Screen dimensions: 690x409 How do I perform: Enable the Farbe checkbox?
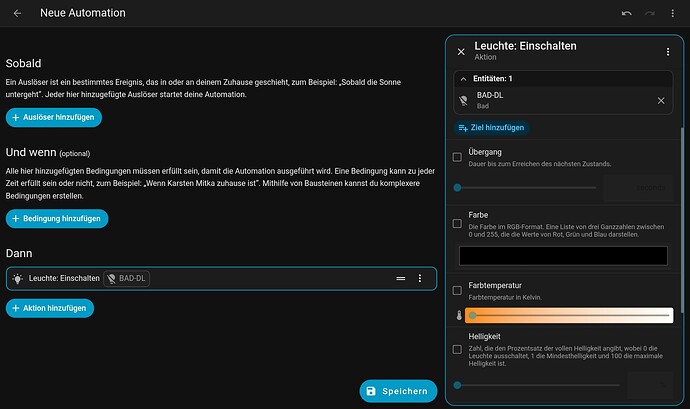[x=457, y=224]
